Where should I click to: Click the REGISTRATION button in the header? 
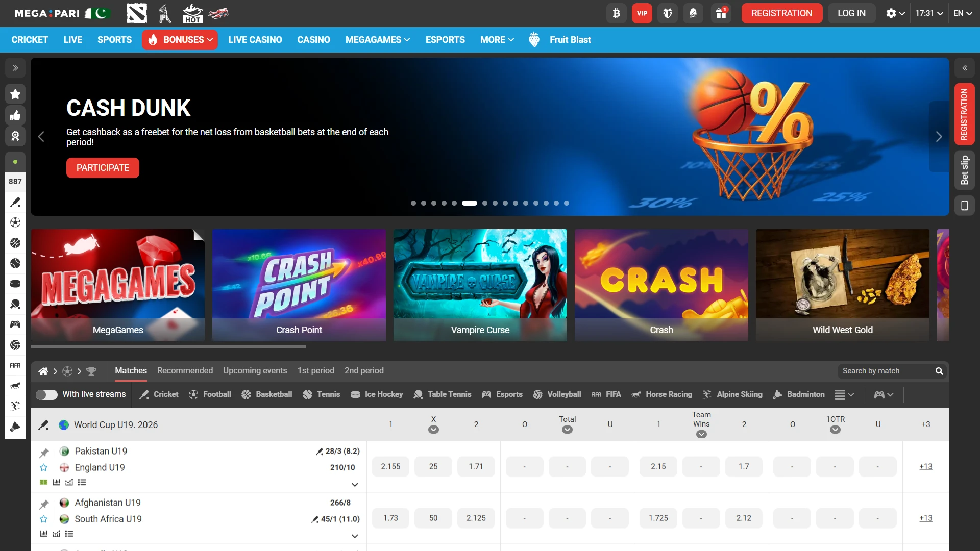pos(781,13)
